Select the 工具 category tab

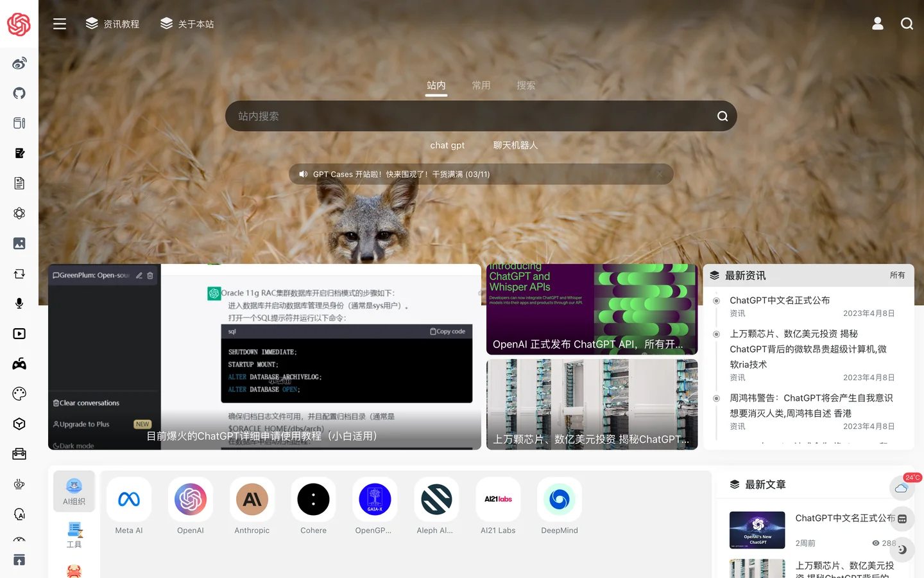pos(74,534)
